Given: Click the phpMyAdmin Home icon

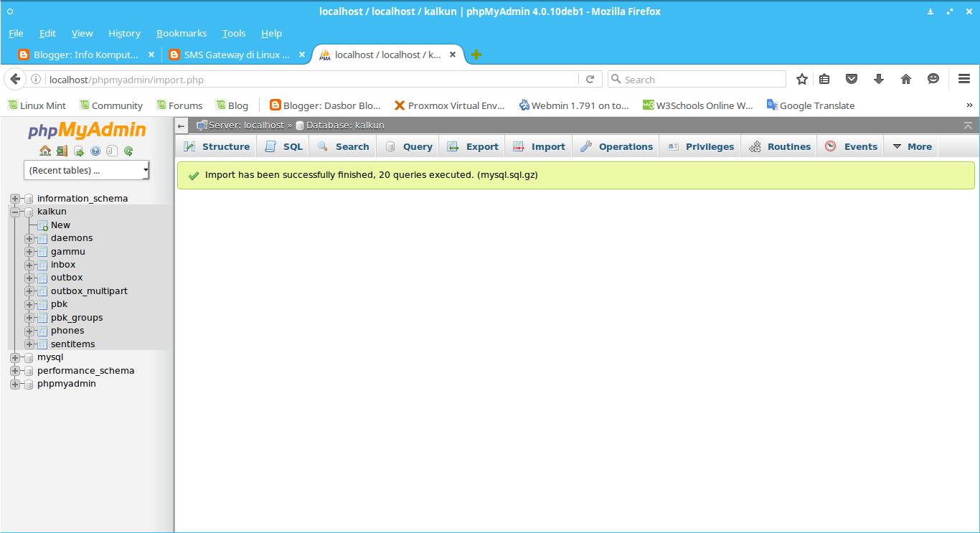Looking at the screenshot, I should point(45,151).
